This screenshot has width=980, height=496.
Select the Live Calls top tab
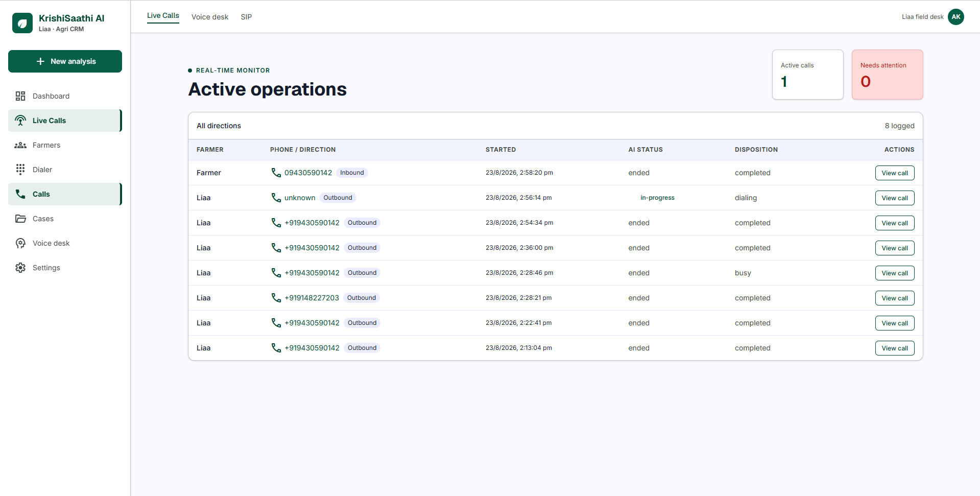[163, 16]
